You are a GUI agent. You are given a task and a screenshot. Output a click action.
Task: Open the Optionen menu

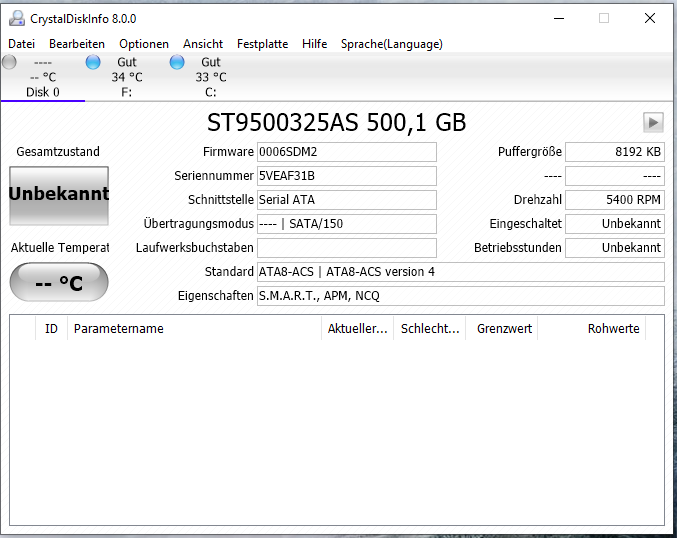(x=144, y=44)
